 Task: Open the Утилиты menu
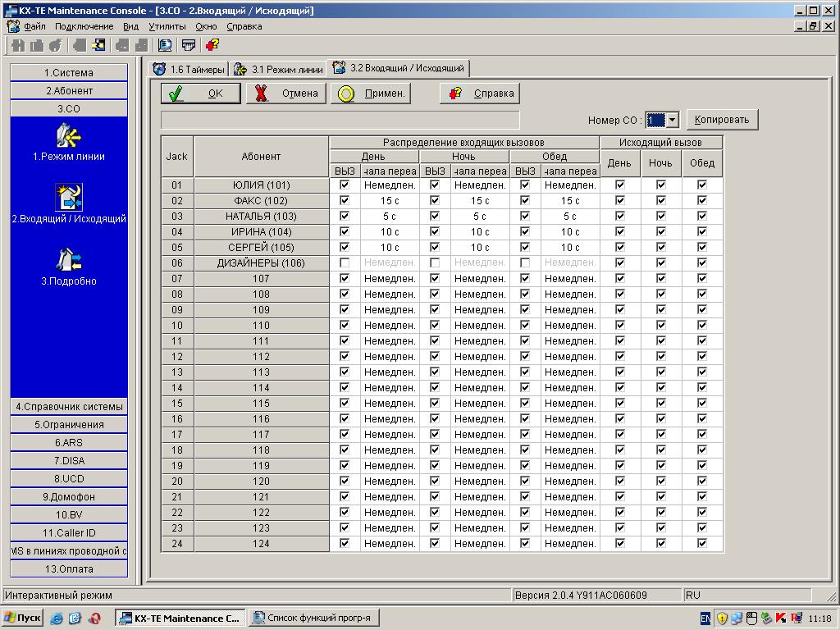pyautogui.click(x=167, y=26)
